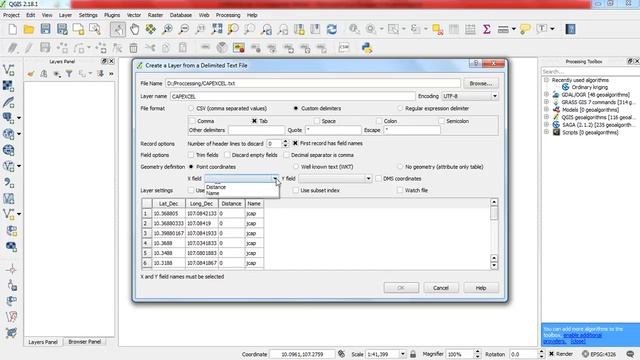This screenshot has height=360, width=640.
Task: Increase header lines to discard stepper
Action: (285, 142)
